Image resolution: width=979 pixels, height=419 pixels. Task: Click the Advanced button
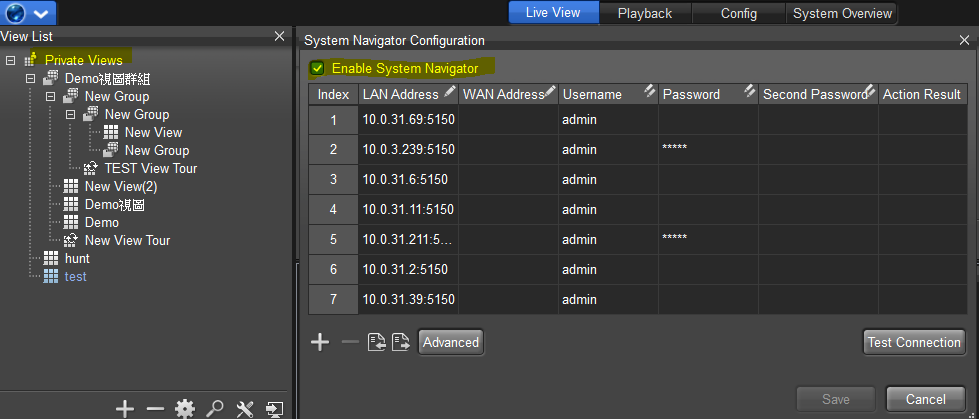click(451, 342)
